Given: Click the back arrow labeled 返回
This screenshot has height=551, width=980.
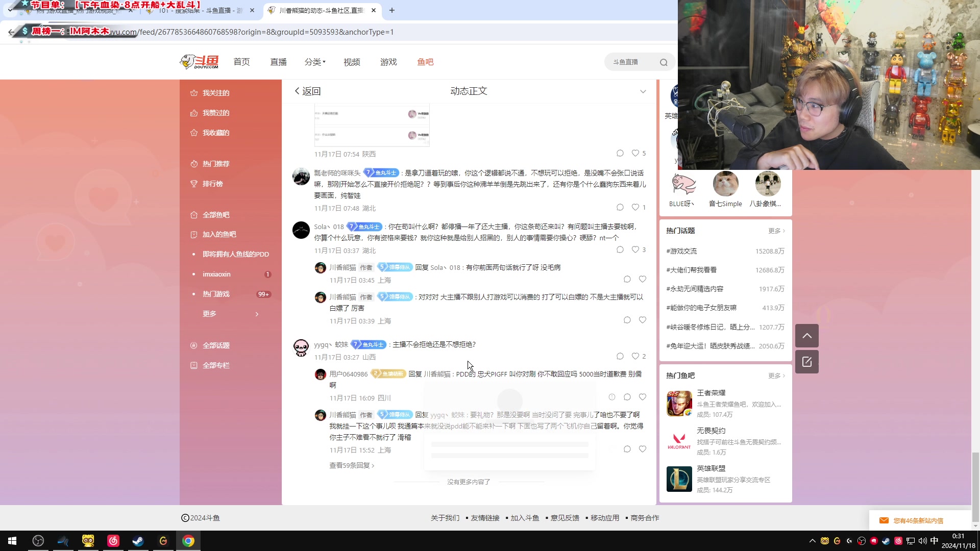Looking at the screenshot, I should click(308, 91).
